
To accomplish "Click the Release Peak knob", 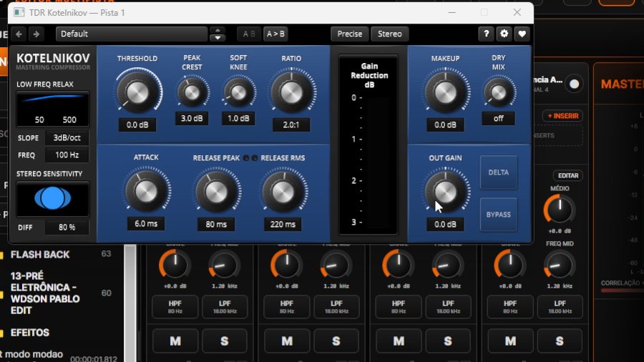I will [x=216, y=192].
